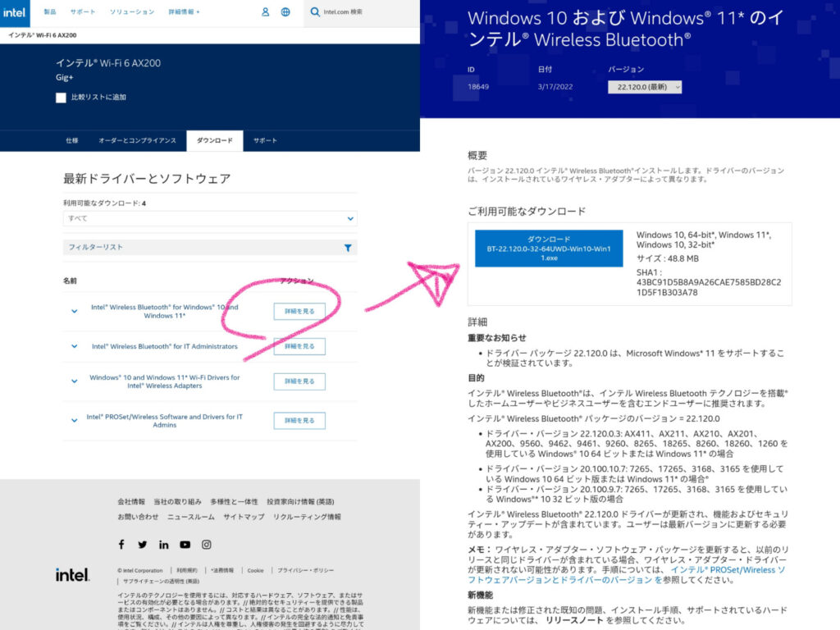Click the date value 3/17/2022
The height and width of the screenshot is (630, 840).
coord(555,87)
